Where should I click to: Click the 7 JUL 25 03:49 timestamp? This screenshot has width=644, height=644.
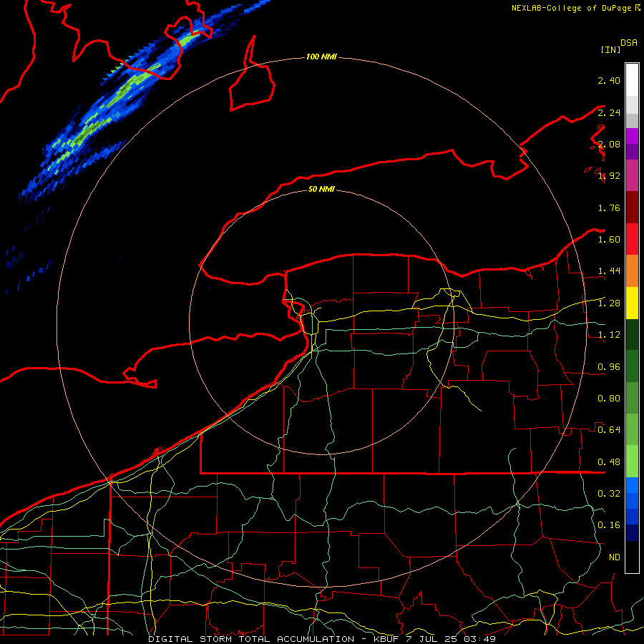point(451,639)
